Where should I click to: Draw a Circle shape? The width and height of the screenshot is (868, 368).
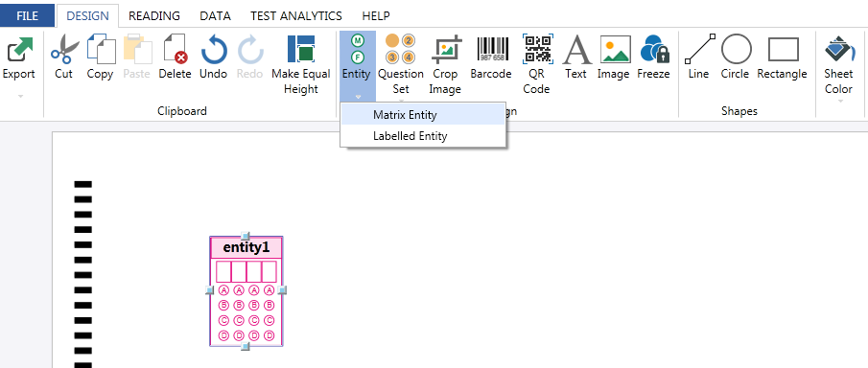735,57
